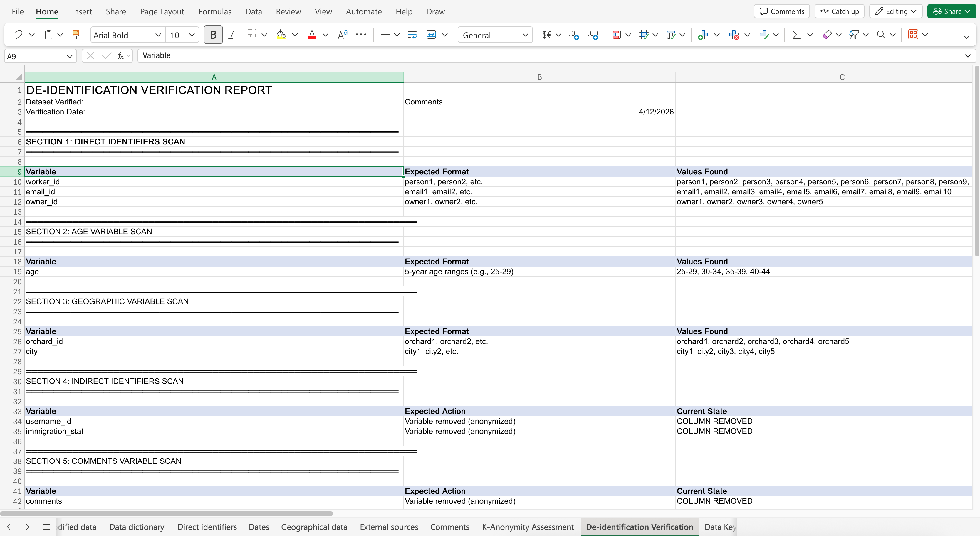Apply the red font color swatch
Viewport: 980px width, 536px height.
click(x=312, y=35)
